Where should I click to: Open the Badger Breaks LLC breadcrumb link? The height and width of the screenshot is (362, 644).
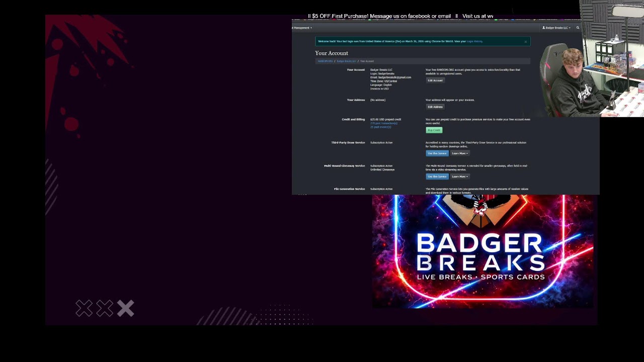346,61
